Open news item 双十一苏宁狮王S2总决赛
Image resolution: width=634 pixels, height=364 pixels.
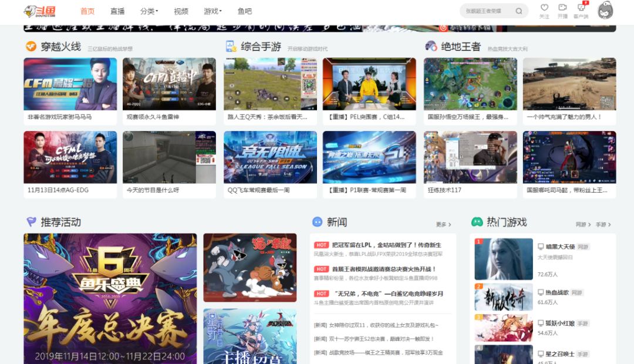click(x=375, y=339)
